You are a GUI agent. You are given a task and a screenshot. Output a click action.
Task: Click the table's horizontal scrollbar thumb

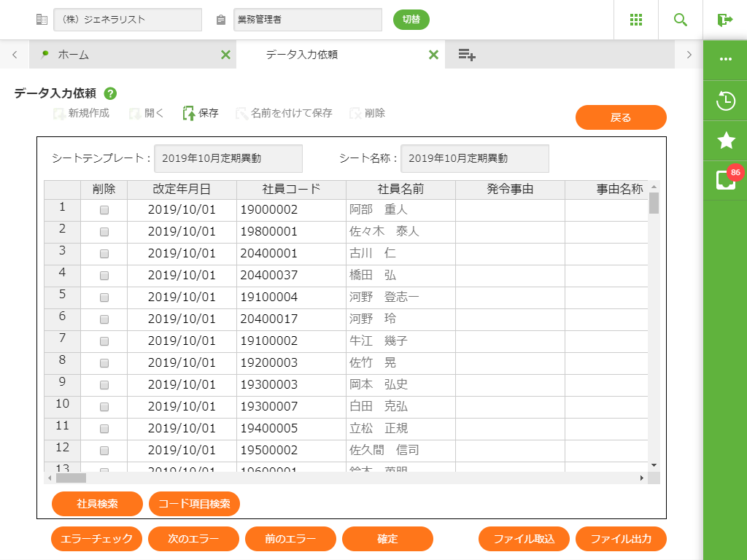(x=71, y=478)
